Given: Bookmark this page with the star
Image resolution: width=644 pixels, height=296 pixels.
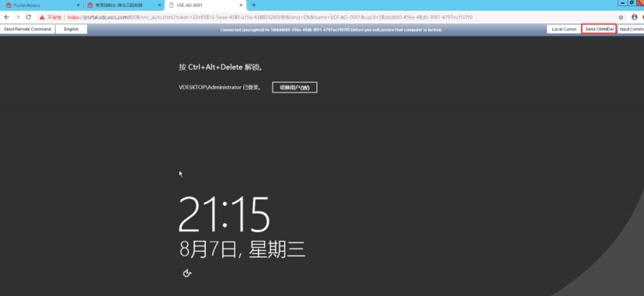Looking at the screenshot, I should click(x=621, y=17).
